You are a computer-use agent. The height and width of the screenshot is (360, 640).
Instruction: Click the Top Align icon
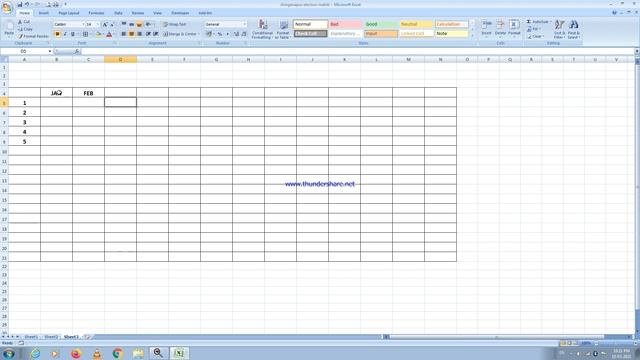point(124,24)
